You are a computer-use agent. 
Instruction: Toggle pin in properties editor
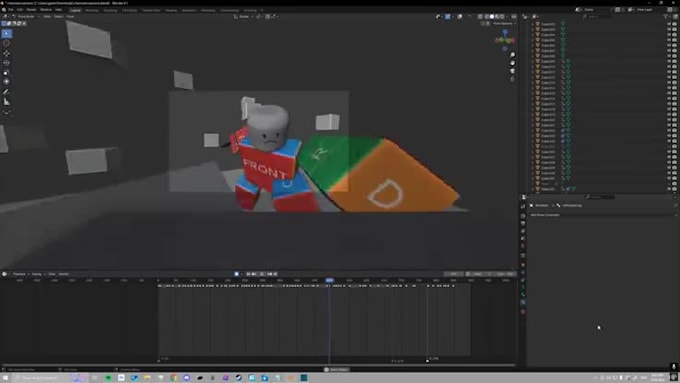675,205
